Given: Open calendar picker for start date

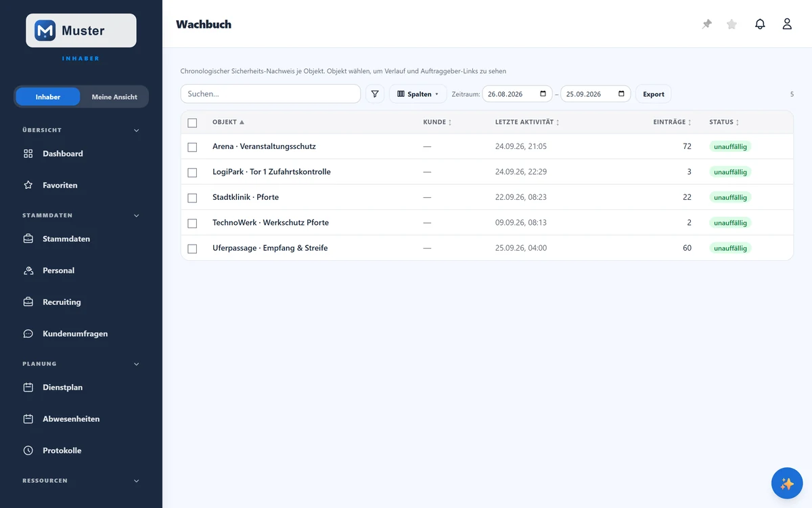Looking at the screenshot, I should coord(543,94).
